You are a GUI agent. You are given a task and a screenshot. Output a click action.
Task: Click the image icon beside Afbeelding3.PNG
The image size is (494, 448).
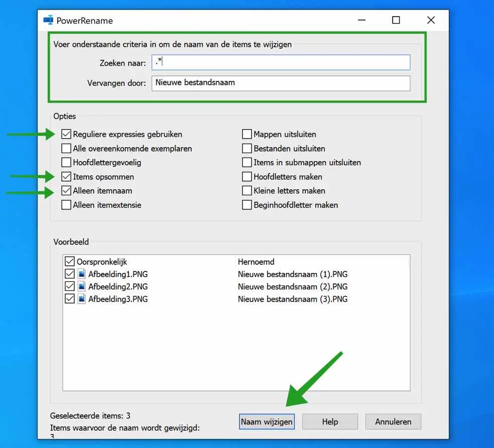(82, 299)
